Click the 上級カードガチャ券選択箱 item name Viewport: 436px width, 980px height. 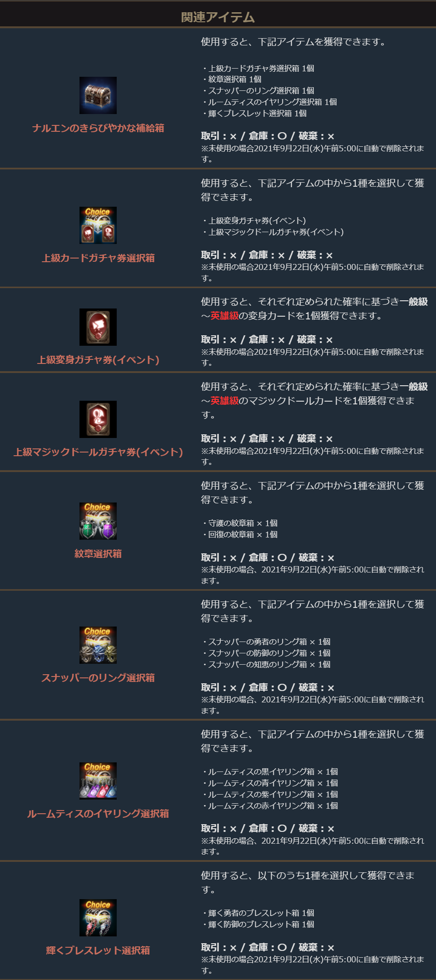coord(98,258)
